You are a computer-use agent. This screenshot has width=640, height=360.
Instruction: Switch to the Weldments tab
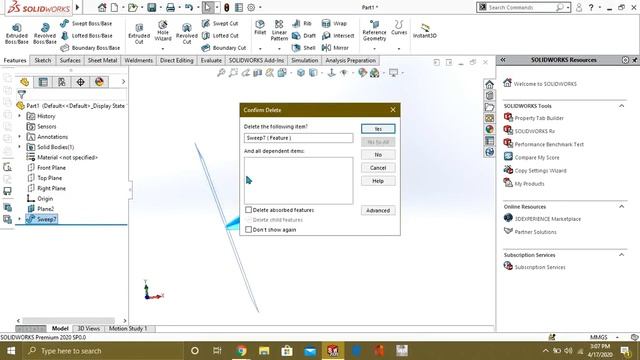(138, 60)
